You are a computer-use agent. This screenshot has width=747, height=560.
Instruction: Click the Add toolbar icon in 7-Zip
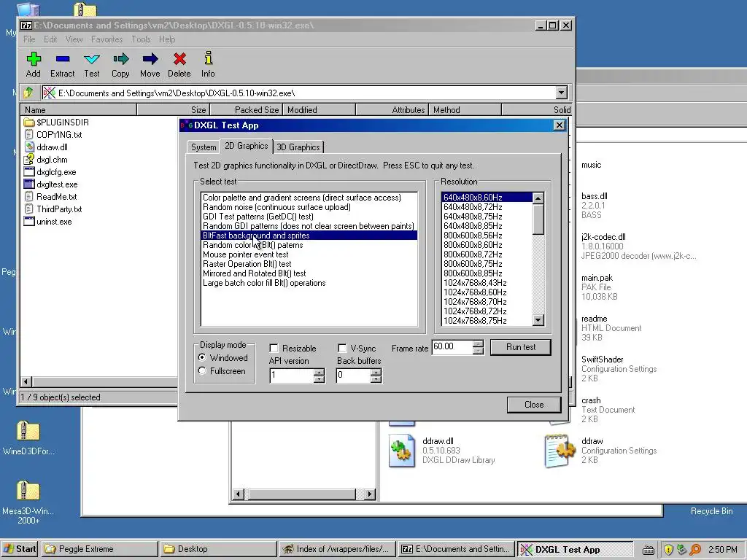click(34, 59)
